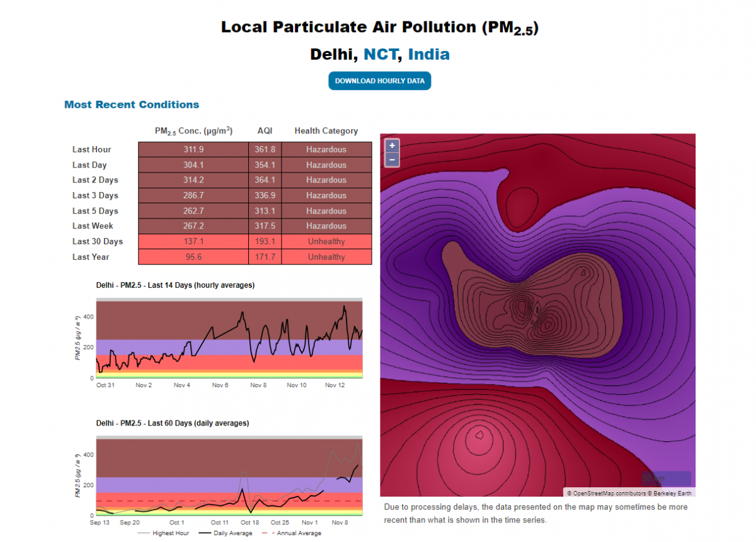Click the map scale bar
Screen dimensions: 756x542
[x=666, y=478]
